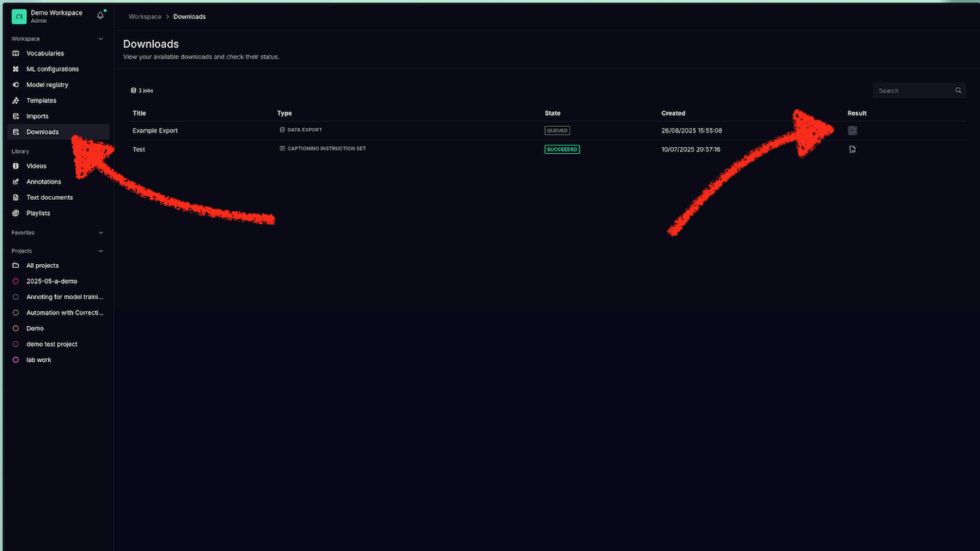Collapse the Projects section chevron

tap(101, 251)
